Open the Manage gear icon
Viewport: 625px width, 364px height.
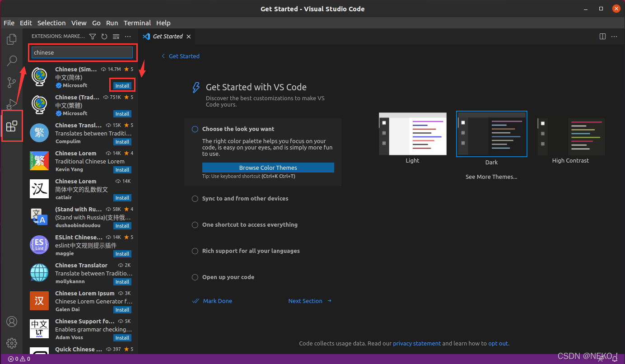click(12, 343)
